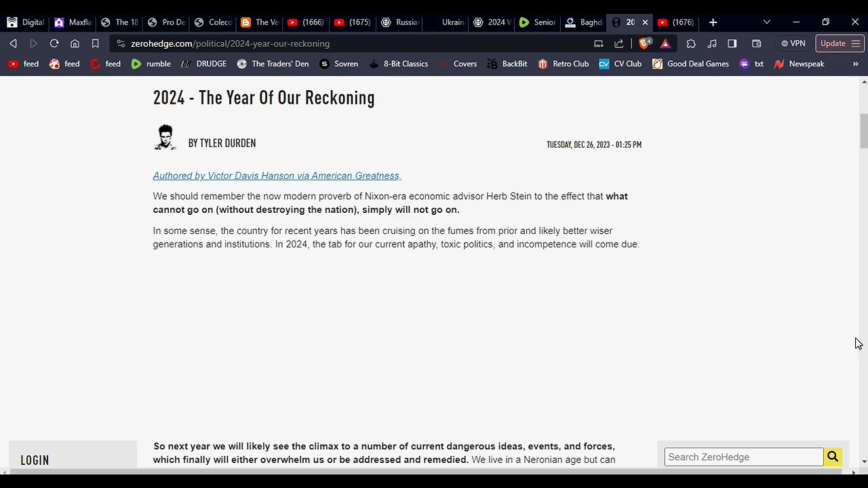Expand the tab search chevron in title bar

[766, 22]
